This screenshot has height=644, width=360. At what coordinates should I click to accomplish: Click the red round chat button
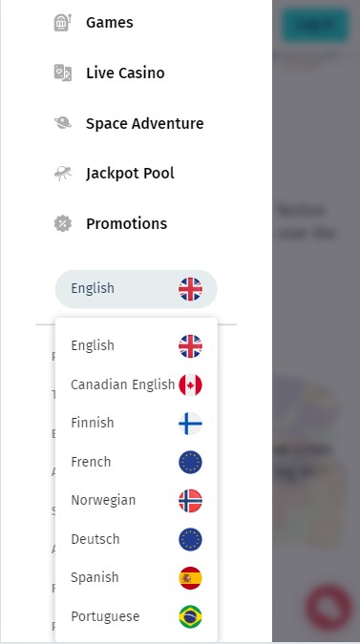(329, 608)
